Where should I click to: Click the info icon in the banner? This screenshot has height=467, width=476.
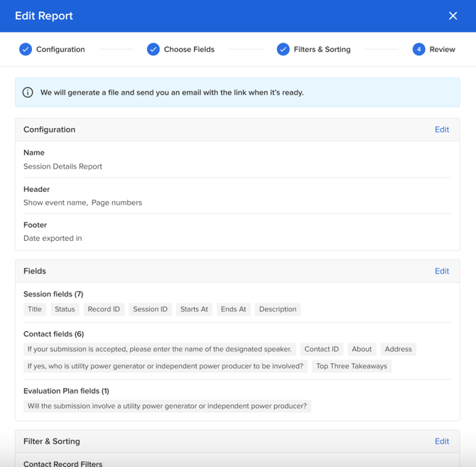click(x=28, y=92)
